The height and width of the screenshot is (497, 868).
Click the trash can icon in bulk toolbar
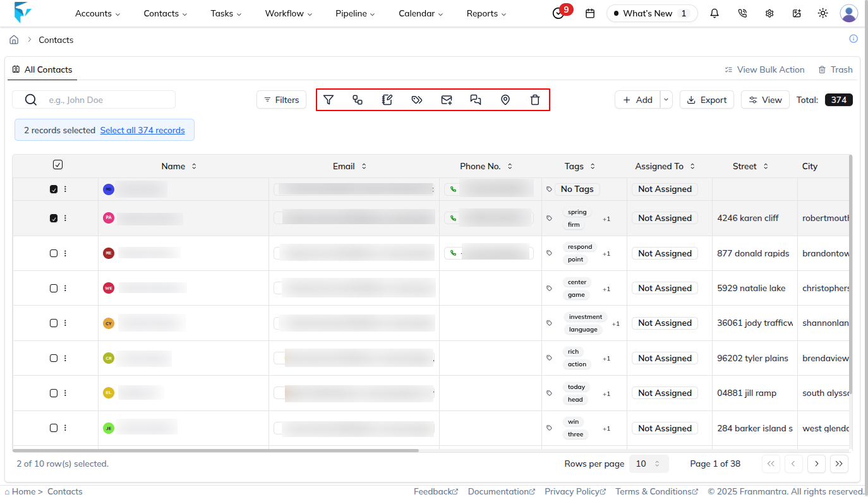tap(535, 100)
